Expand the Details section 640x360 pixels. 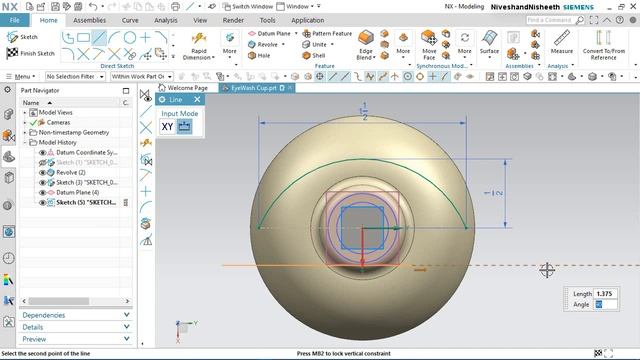76,327
